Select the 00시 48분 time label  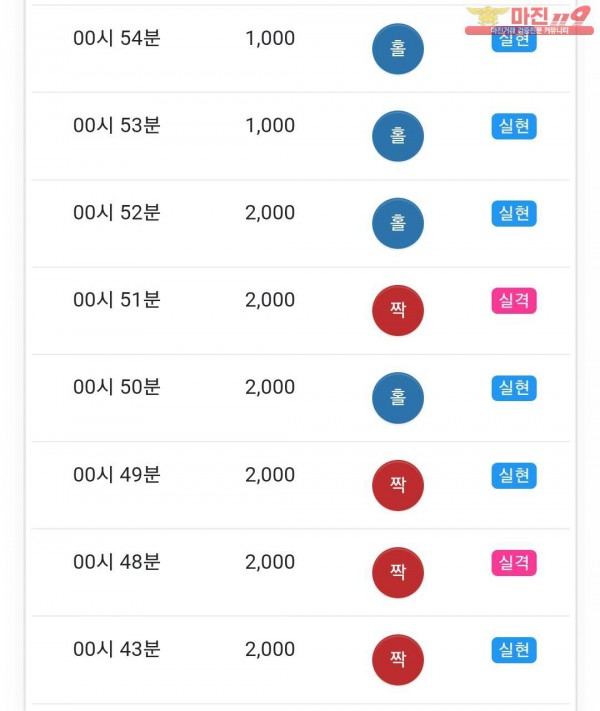pos(117,562)
